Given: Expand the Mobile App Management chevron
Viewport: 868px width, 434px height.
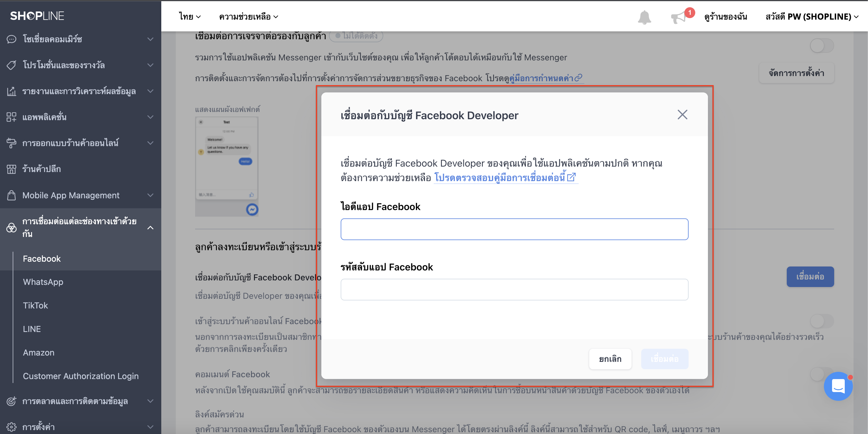Looking at the screenshot, I should pos(151,195).
